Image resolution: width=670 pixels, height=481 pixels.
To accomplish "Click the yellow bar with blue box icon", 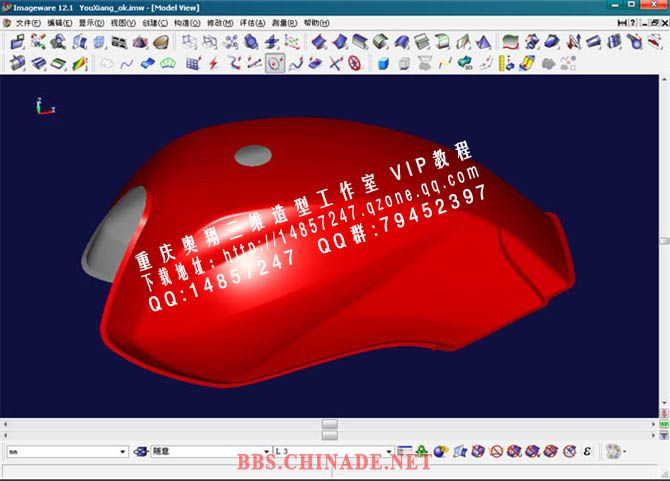I will tap(506, 64).
